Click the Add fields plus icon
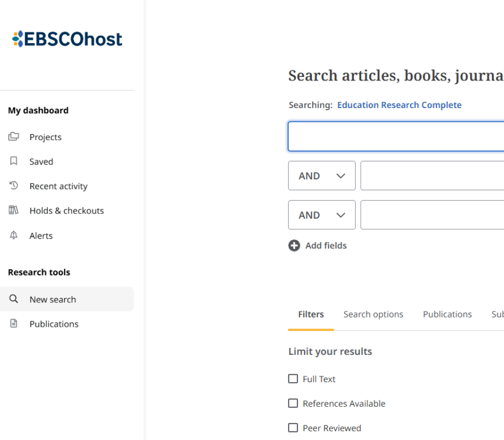The image size is (504, 440). pos(294,246)
